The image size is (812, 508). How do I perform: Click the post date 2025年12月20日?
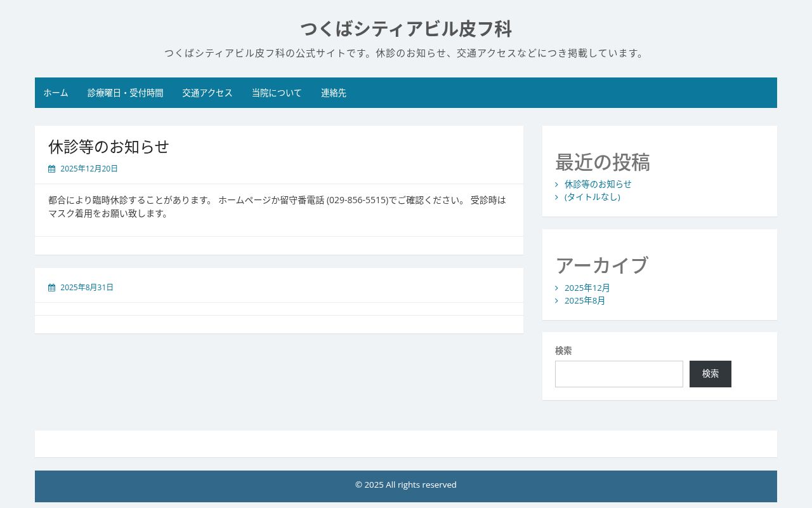(89, 169)
